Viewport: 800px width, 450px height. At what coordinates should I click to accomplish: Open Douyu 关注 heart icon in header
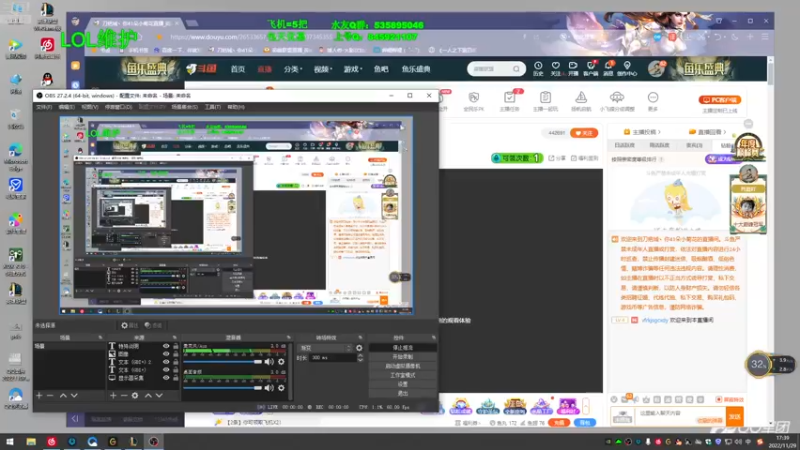(556, 68)
